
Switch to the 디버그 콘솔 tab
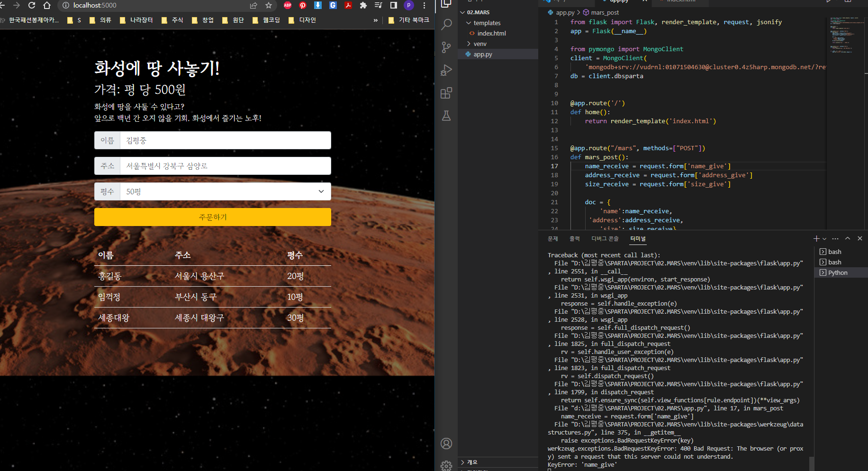click(605, 238)
